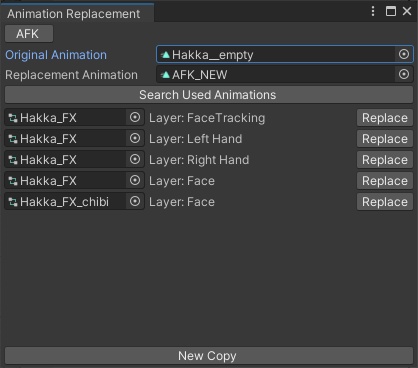Click the Replacement Animation label
418x368 pixels.
click(71, 75)
